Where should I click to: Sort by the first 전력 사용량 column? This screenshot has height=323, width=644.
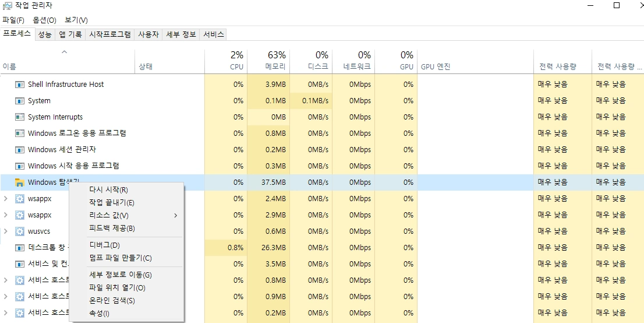click(x=562, y=62)
